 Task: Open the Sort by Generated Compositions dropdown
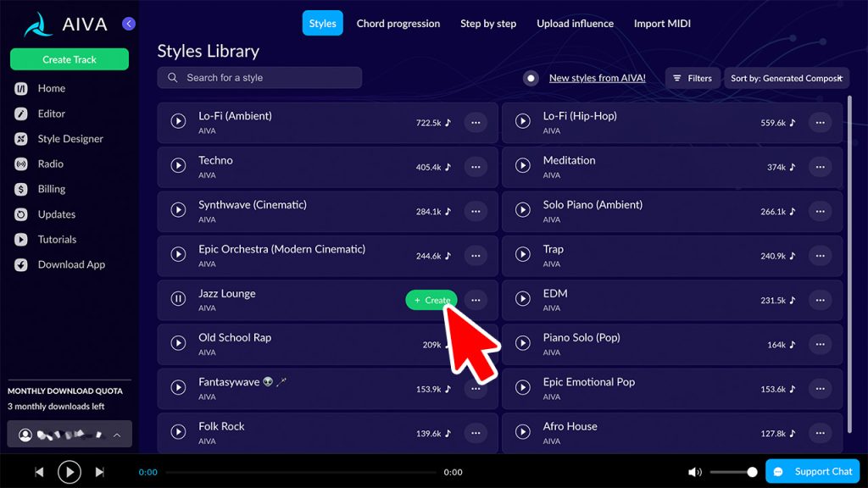tap(787, 79)
